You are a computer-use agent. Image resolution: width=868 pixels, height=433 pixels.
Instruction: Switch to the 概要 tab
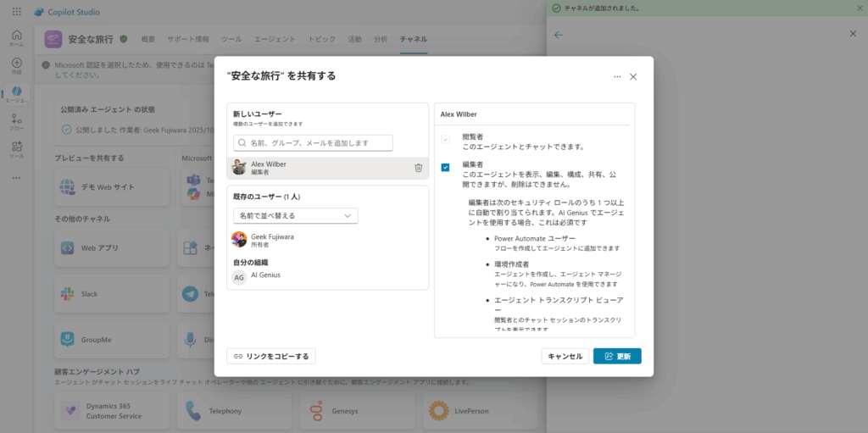(x=148, y=39)
